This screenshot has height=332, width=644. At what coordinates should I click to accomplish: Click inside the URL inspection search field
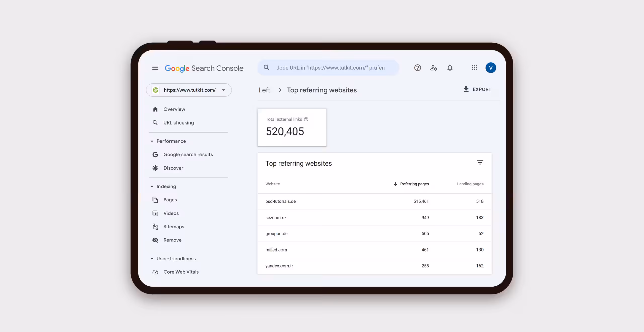(x=327, y=68)
